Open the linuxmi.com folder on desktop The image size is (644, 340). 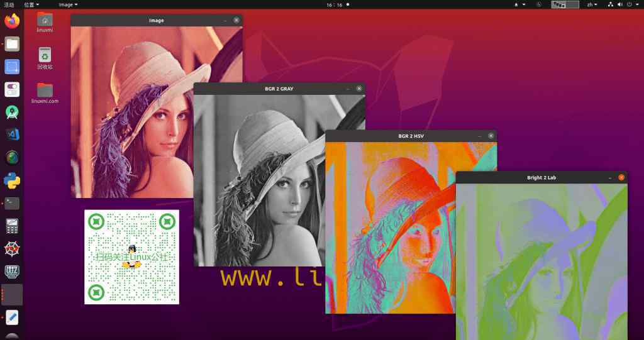(x=45, y=93)
